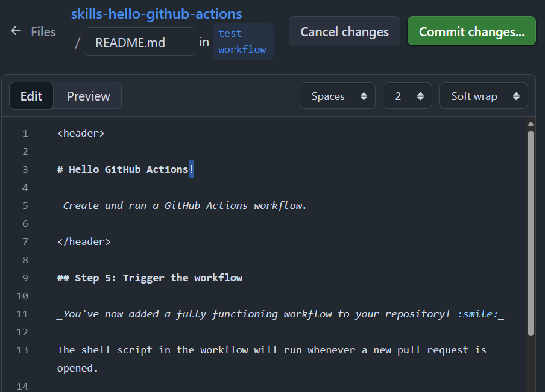This screenshot has height=392, width=545.
Task: Click the Files label in breadcrumb
Action: pyautogui.click(x=43, y=32)
